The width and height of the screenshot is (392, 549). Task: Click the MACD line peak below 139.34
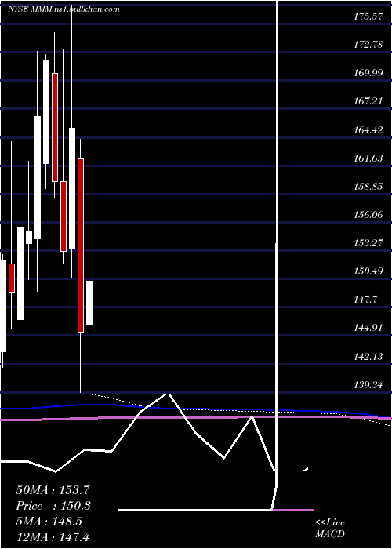coord(168,394)
